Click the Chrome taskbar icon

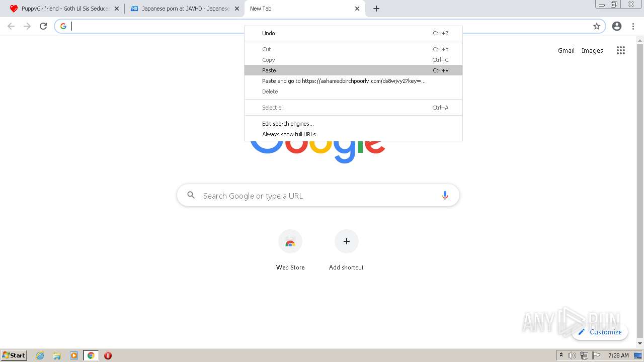coord(91,355)
